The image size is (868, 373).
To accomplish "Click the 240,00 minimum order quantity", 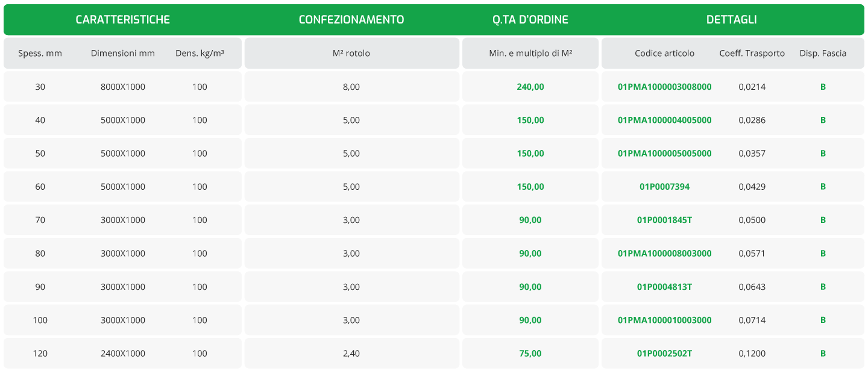I will (x=530, y=87).
